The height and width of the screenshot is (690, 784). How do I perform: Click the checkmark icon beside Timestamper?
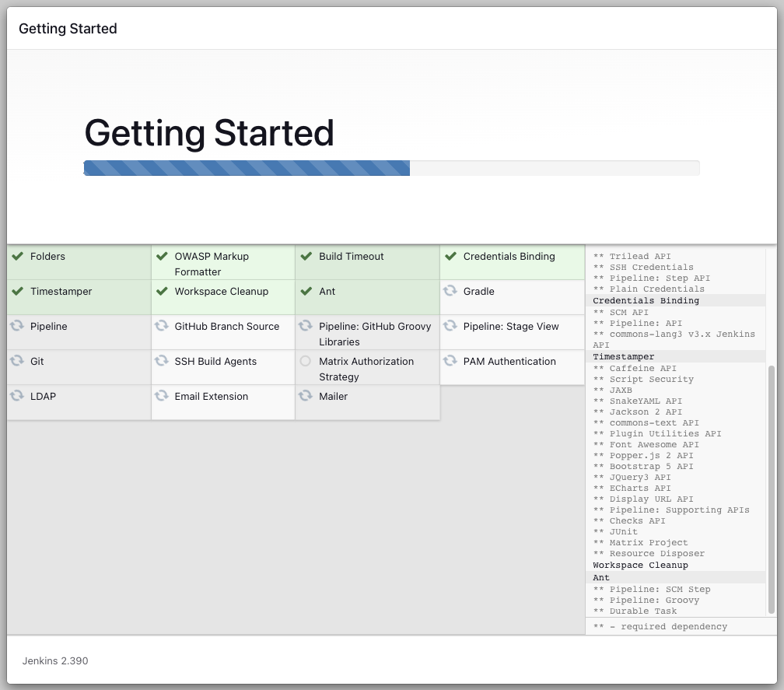point(17,291)
